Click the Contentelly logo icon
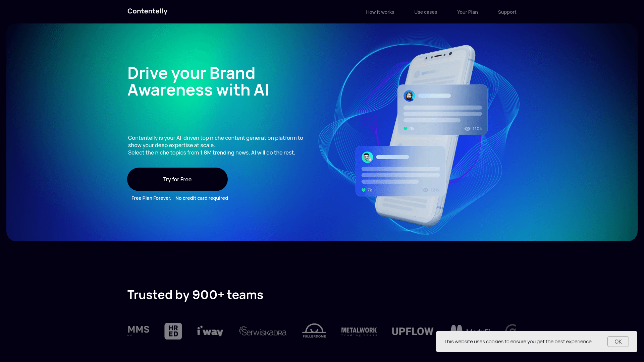 [x=147, y=11]
